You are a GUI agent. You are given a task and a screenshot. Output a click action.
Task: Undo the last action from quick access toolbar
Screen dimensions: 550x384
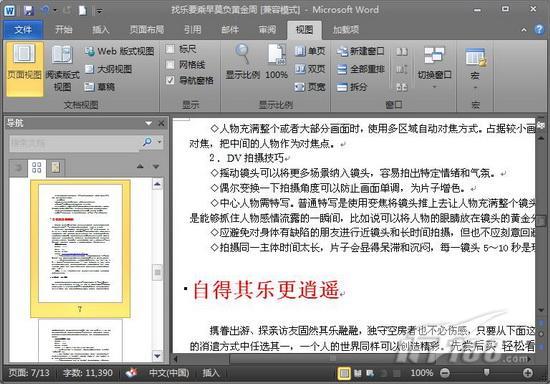point(46,11)
